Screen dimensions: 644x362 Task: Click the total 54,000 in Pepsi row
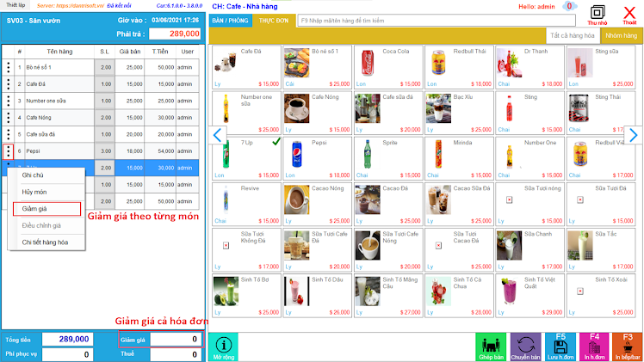(160, 151)
